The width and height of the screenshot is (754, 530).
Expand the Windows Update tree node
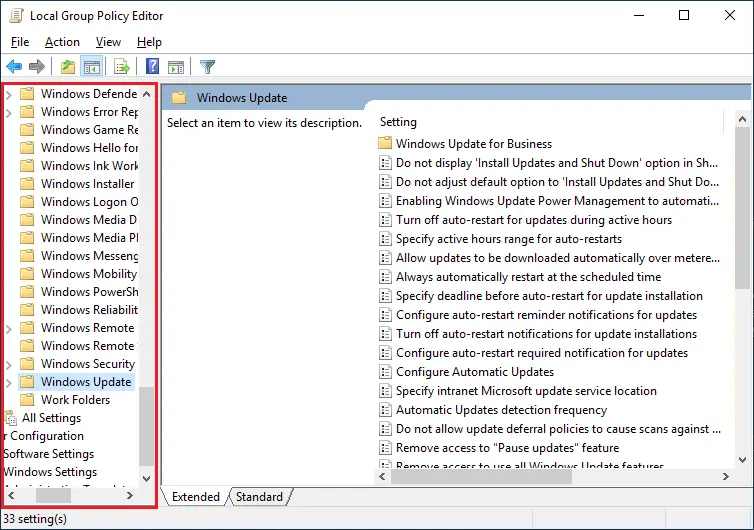point(9,382)
